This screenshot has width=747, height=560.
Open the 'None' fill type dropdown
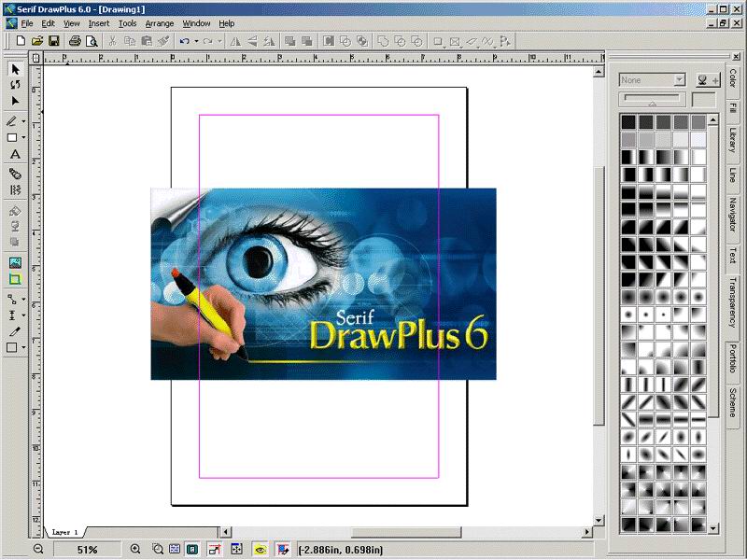680,79
